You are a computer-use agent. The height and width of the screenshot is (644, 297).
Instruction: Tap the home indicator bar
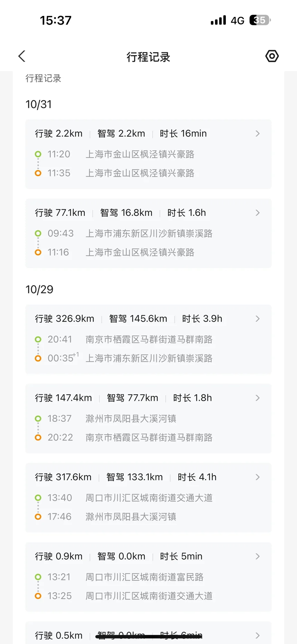148,636
